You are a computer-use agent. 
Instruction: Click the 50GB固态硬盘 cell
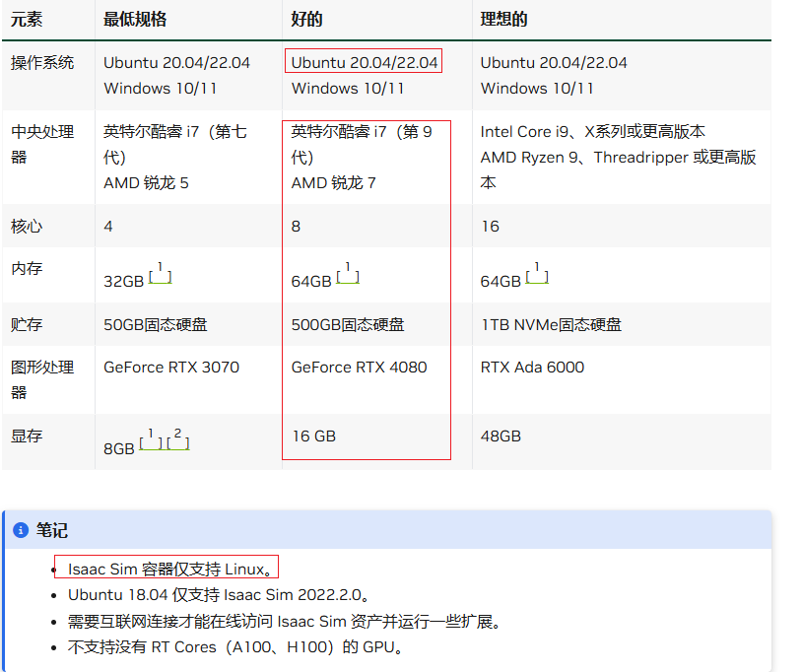pos(156,324)
